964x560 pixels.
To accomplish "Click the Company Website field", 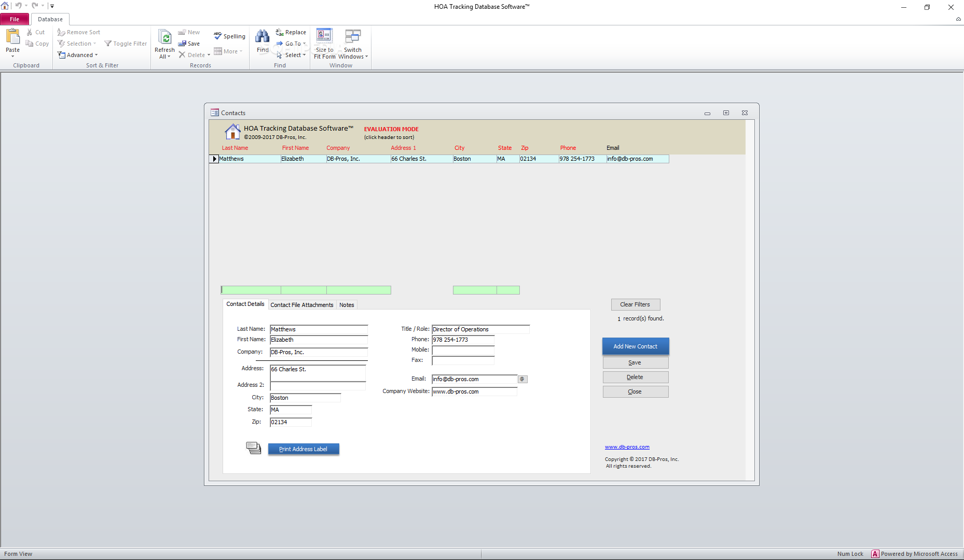I will tap(474, 391).
